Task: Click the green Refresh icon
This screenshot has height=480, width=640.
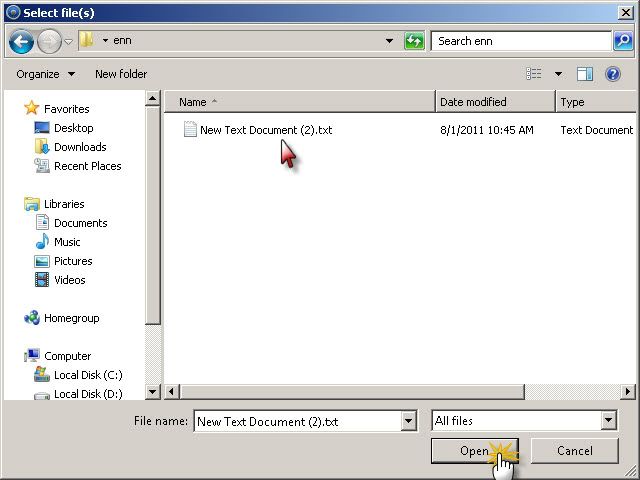Action: [x=414, y=41]
